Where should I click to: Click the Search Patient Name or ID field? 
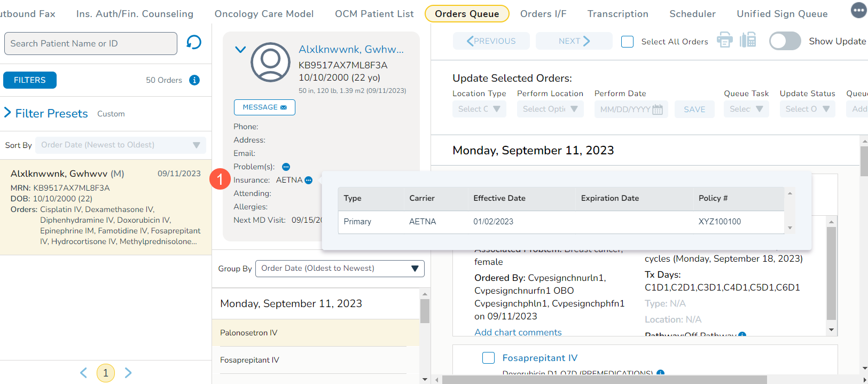tap(91, 43)
